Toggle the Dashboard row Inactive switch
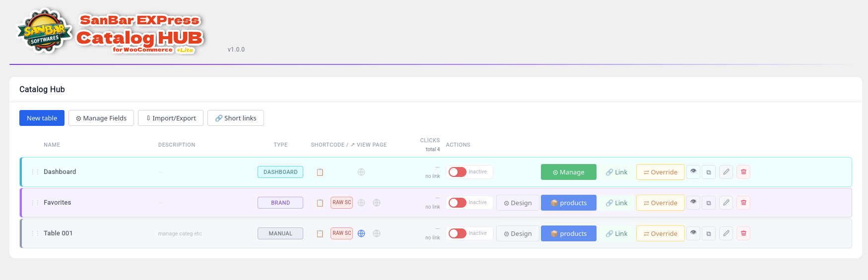 (457, 172)
